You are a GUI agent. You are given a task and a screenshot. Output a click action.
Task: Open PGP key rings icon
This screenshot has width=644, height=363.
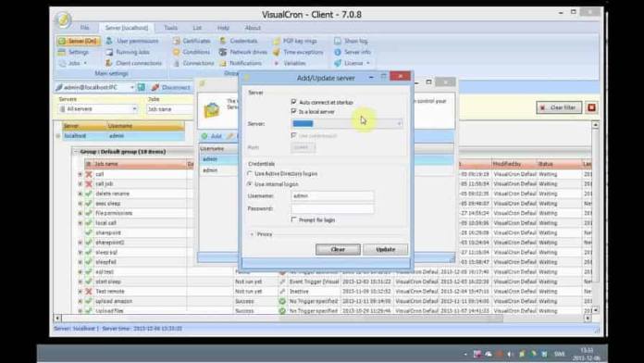pyautogui.click(x=277, y=41)
